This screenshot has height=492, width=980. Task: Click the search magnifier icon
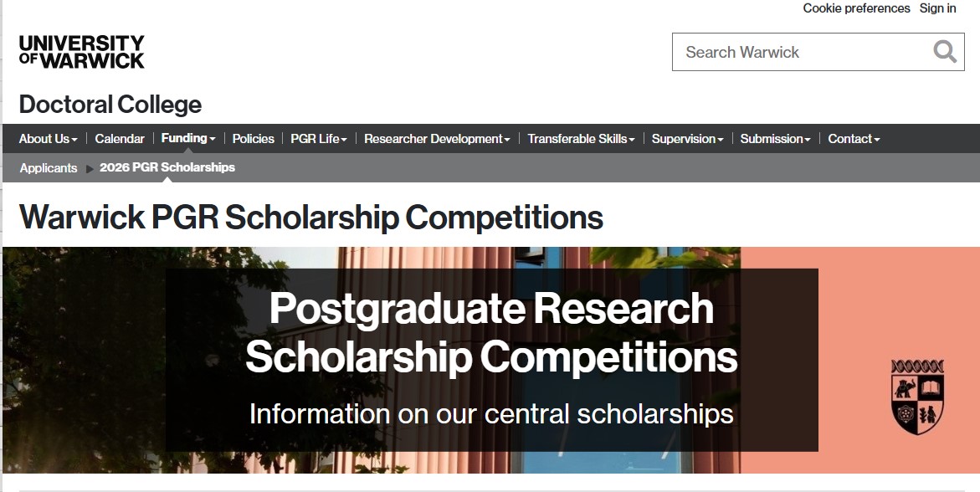click(x=945, y=52)
